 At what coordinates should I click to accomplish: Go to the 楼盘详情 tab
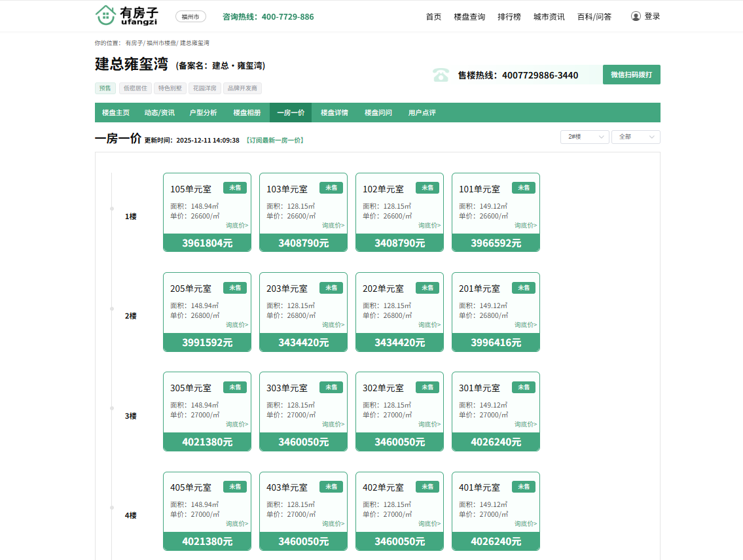334,113
